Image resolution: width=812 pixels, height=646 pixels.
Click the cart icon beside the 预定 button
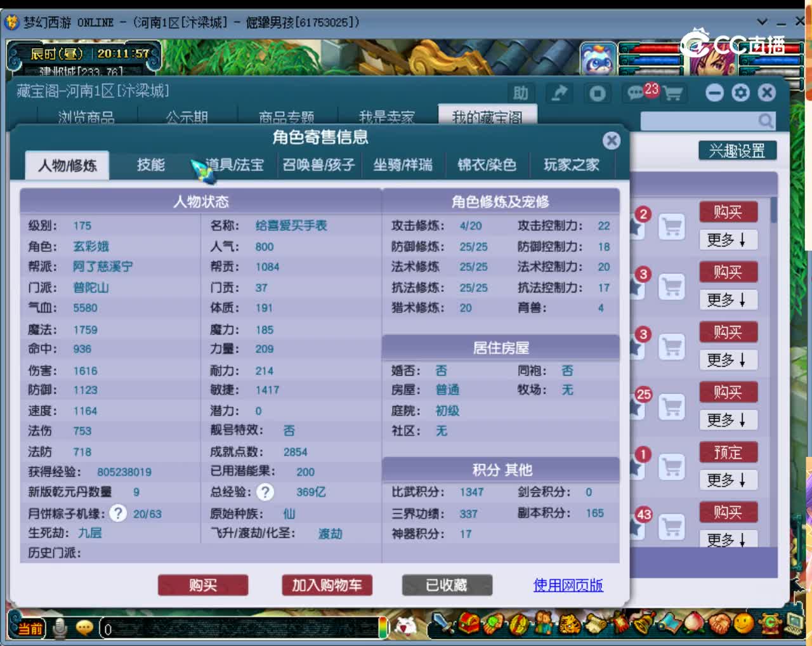pos(672,467)
